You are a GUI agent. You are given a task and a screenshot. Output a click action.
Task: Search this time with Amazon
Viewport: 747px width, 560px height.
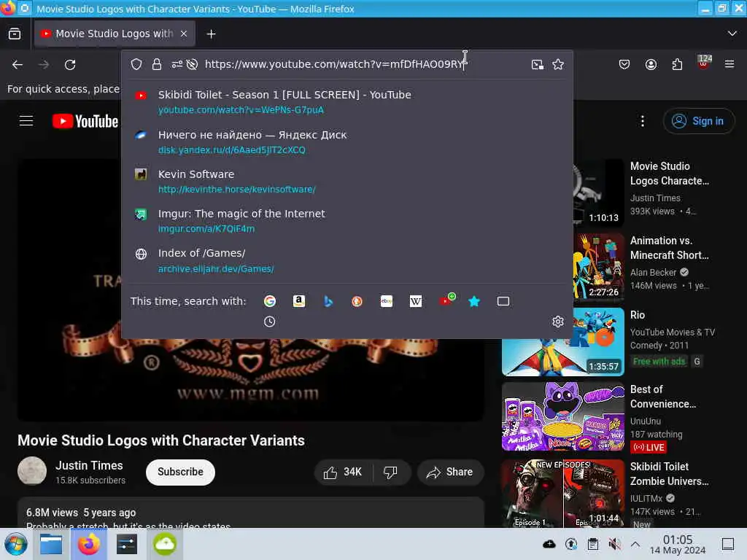click(298, 301)
